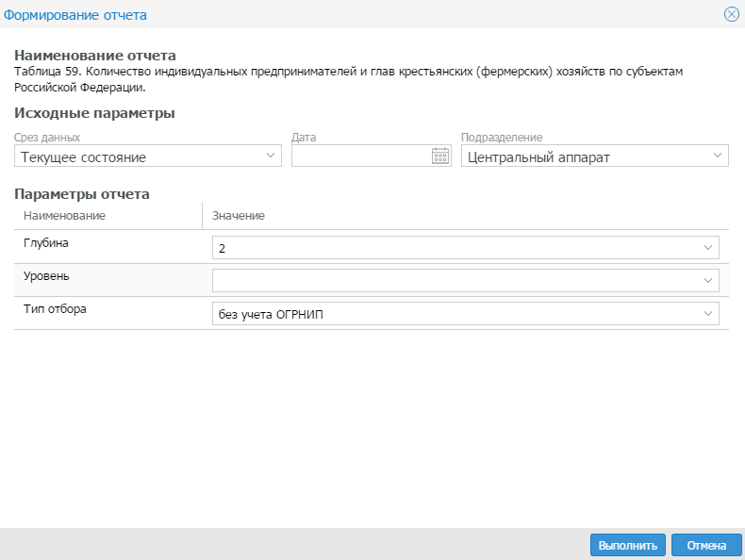Click the Исходные параметры heading
This screenshot has height=560, width=745.
coord(94,113)
